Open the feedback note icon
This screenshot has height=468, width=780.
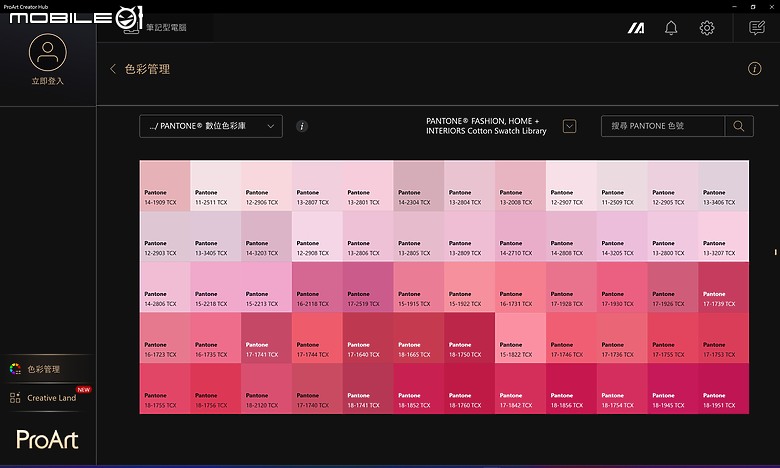(757, 28)
